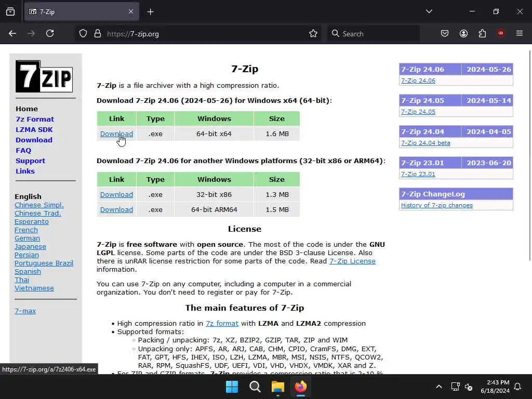Open a new tab with the plus button
This screenshot has width=532, height=399.
click(150, 12)
